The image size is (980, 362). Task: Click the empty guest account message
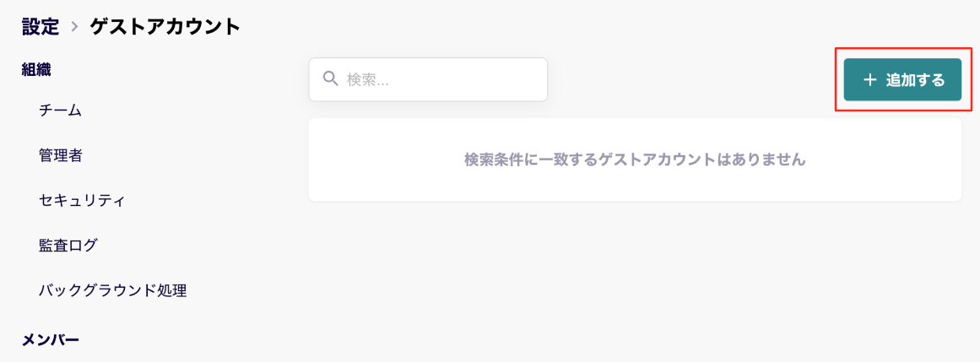pos(635,159)
